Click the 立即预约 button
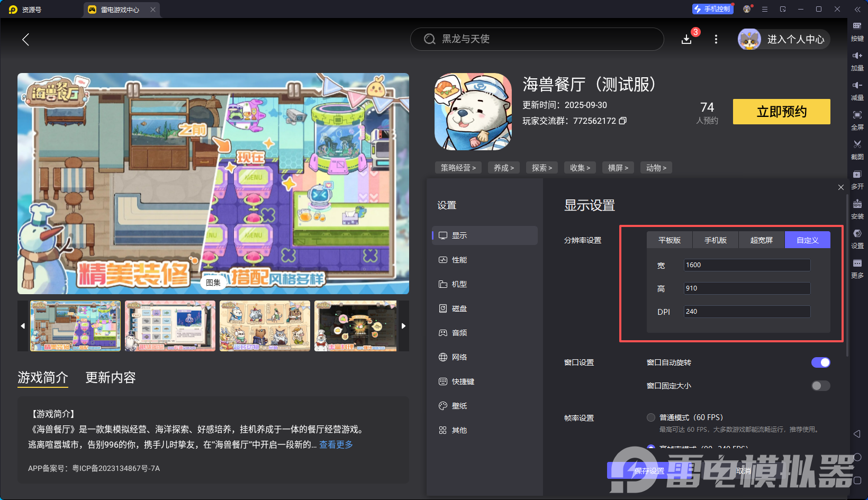Screen dimensions: 868x500 pos(781,112)
